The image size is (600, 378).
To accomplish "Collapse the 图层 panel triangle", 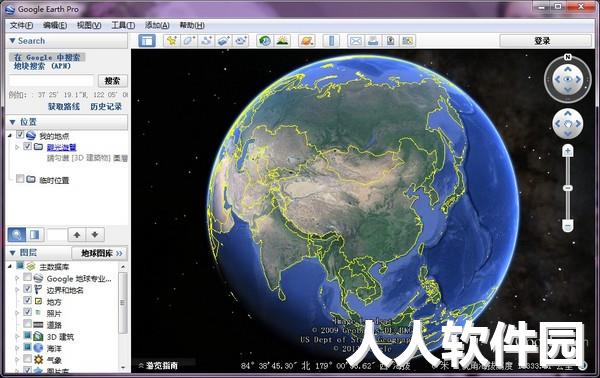I will tap(12, 253).
